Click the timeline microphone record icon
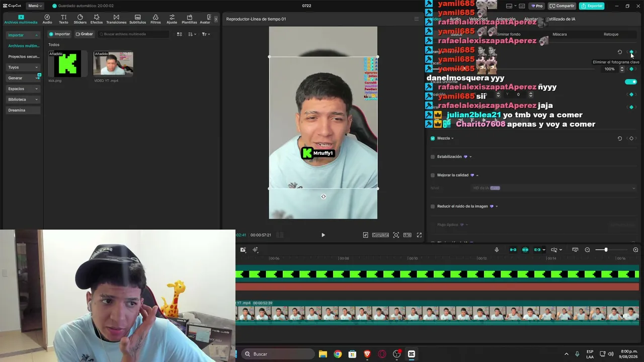Screen dimensions: 644x362 (x=497, y=250)
